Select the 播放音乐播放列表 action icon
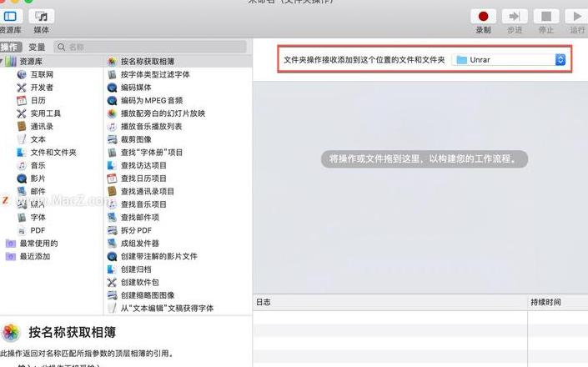This screenshot has height=367, width=588. click(x=112, y=126)
